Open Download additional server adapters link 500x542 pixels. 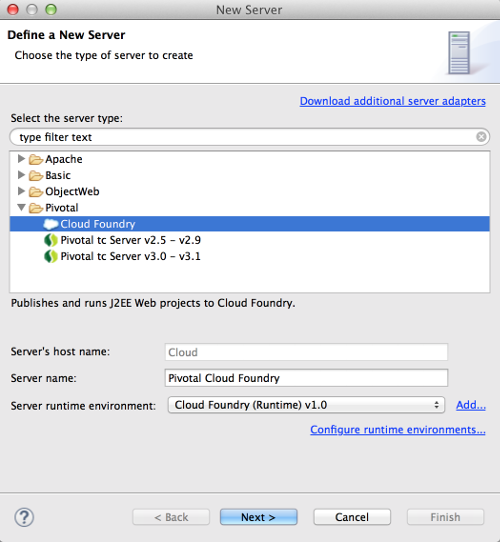(x=392, y=101)
